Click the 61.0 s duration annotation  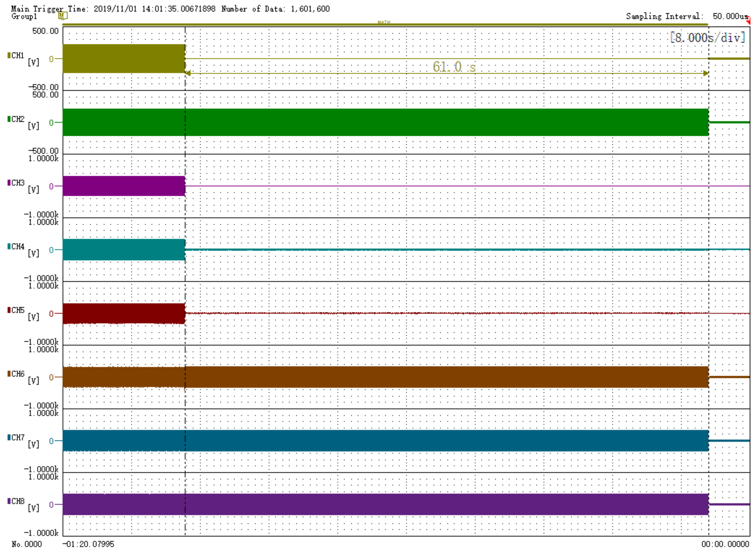pos(454,67)
